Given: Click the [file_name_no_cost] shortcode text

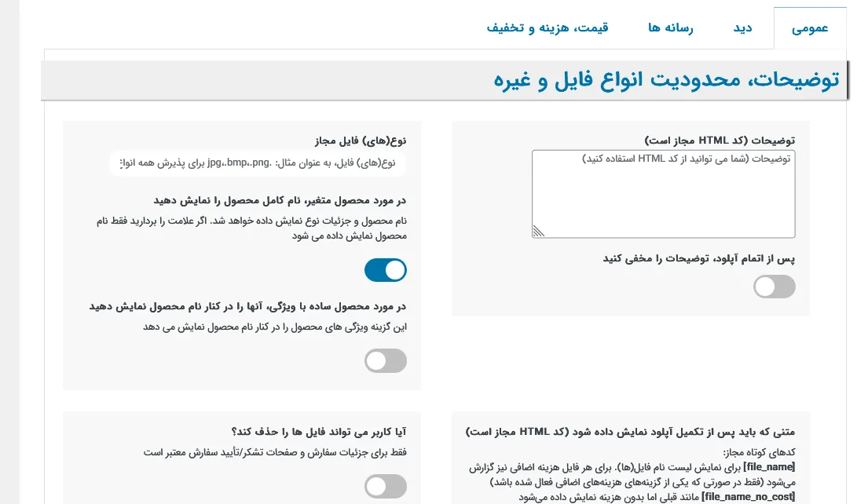Looking at the screenshot, I should (749, 497).
